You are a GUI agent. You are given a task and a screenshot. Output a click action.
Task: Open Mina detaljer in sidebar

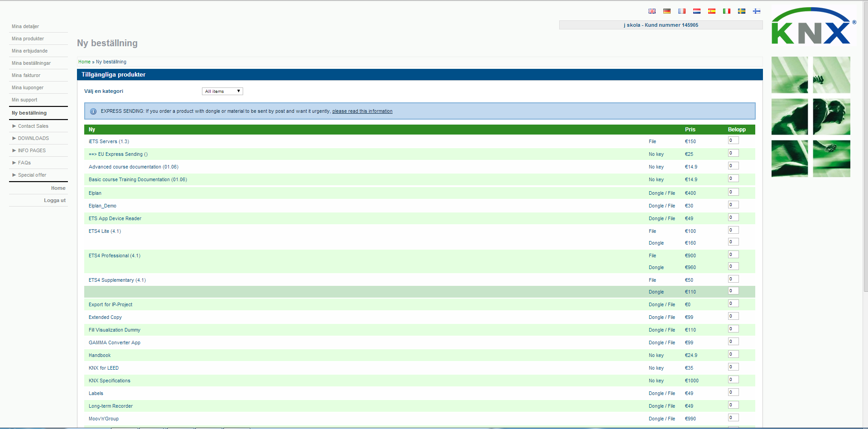[25, 27]
